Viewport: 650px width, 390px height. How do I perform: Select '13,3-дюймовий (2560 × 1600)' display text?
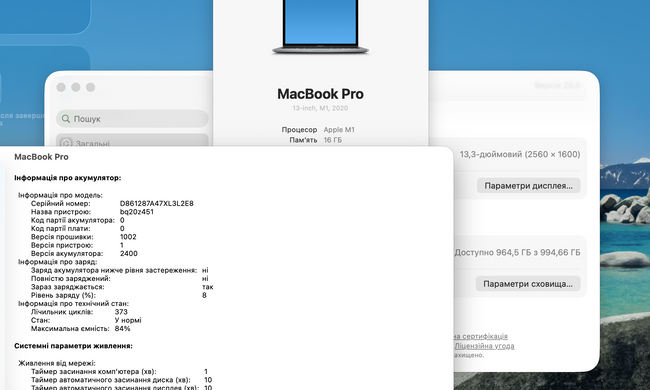[520, 154]
